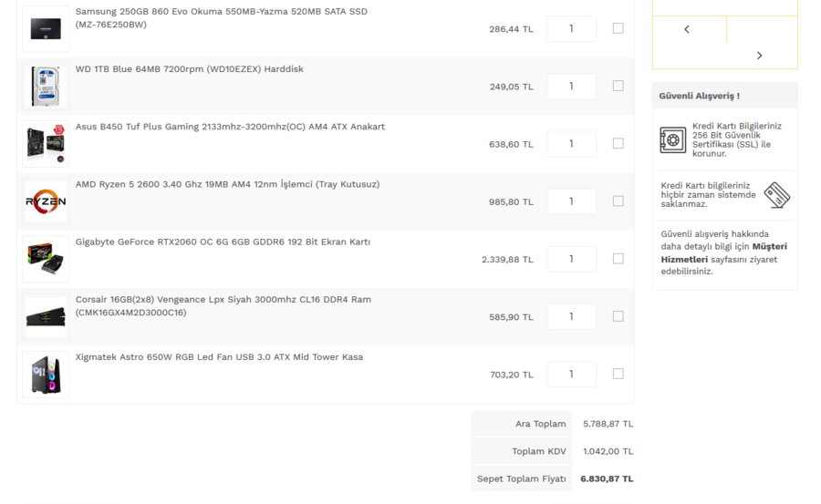
Task: Tick the checkbox for Samsung 250GB SSD
Action: (618, 28)
